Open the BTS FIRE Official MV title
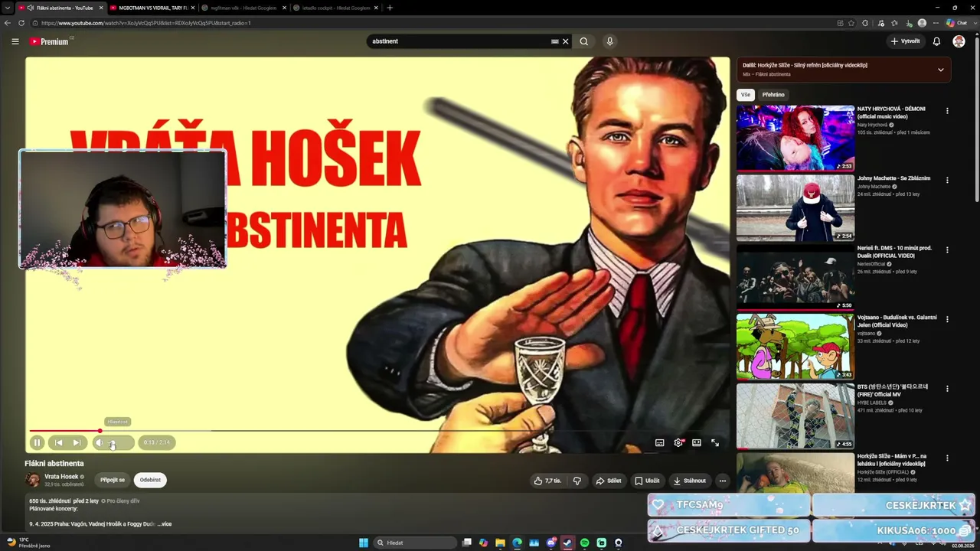This screenshot has width=980, height=551. pyautogui.click(x=893, y=390)
